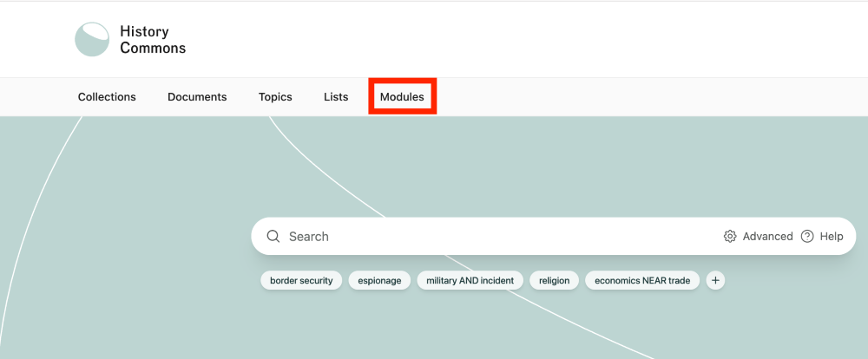
Task: Click the Help text label
Action: pyautogui.click(x=831, y=236)
